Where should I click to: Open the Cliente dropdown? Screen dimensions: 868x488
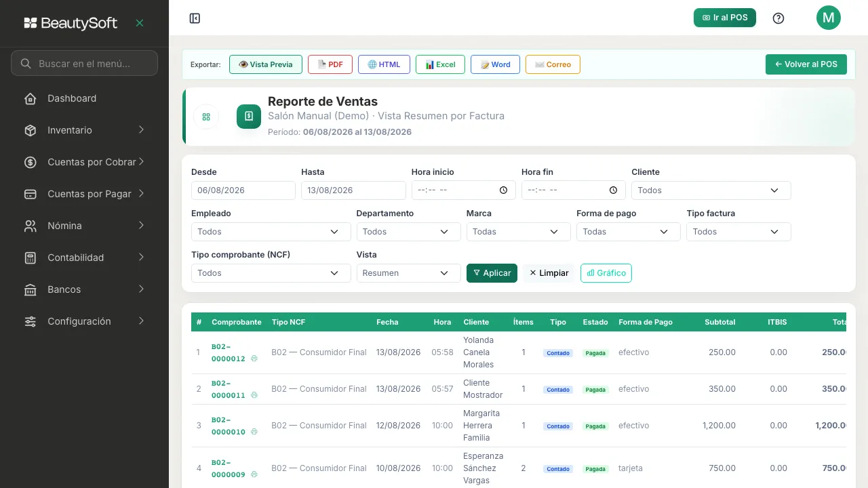pyautogui.click(x=711, y=190)
